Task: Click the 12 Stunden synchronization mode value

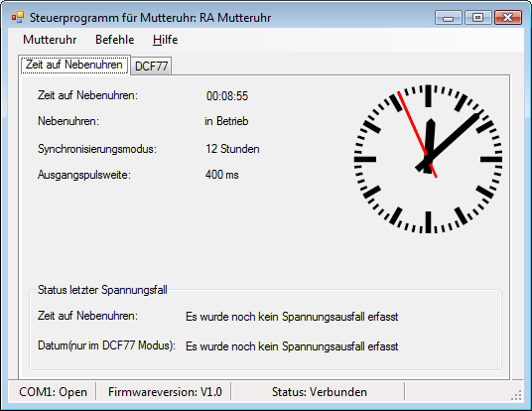Action: (232, 149)
